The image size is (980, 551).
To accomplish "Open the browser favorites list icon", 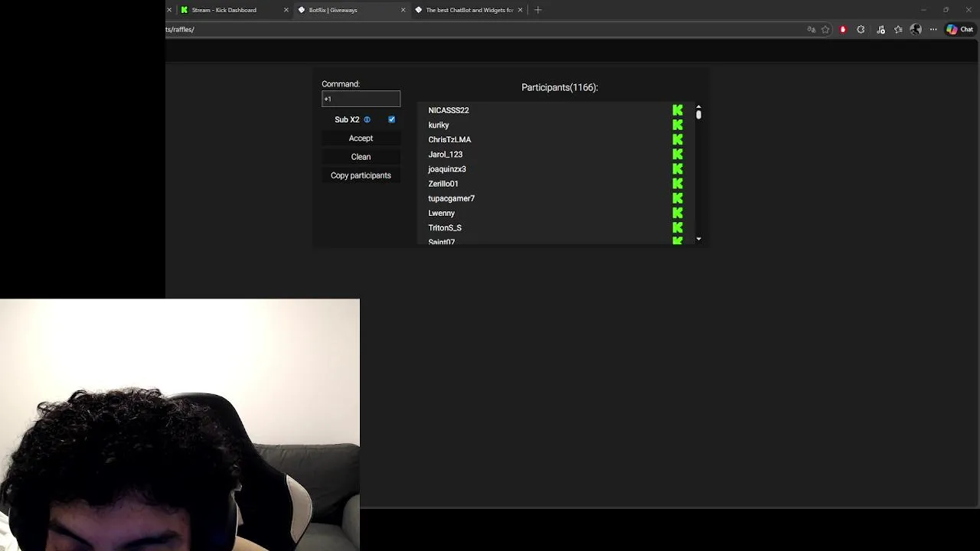I will tap(898, 29).
